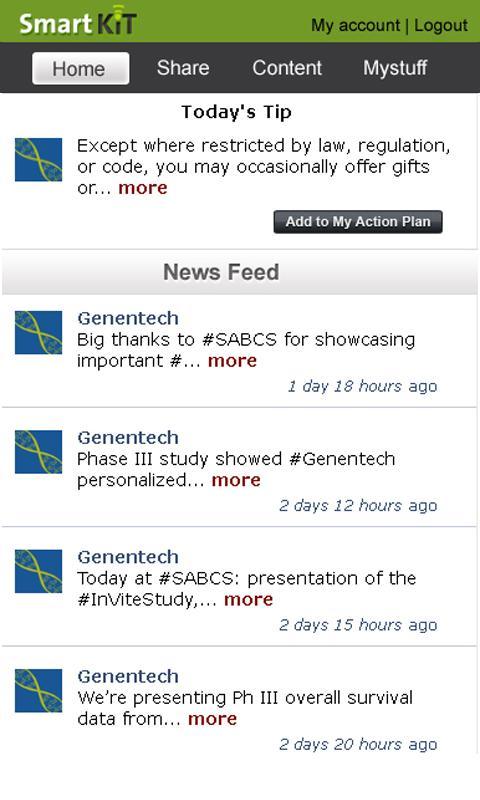Image resolution: width=480 pixels, height=800 pixels.
Task: Expand the 'Phase III study showed' post
Action: [236, 480]
